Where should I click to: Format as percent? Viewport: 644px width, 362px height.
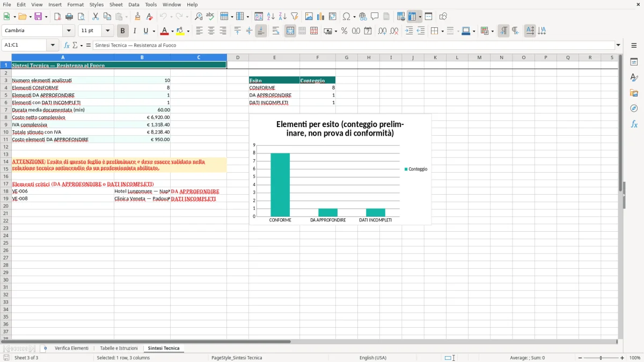pyautogui.click(x=344, y=31)
